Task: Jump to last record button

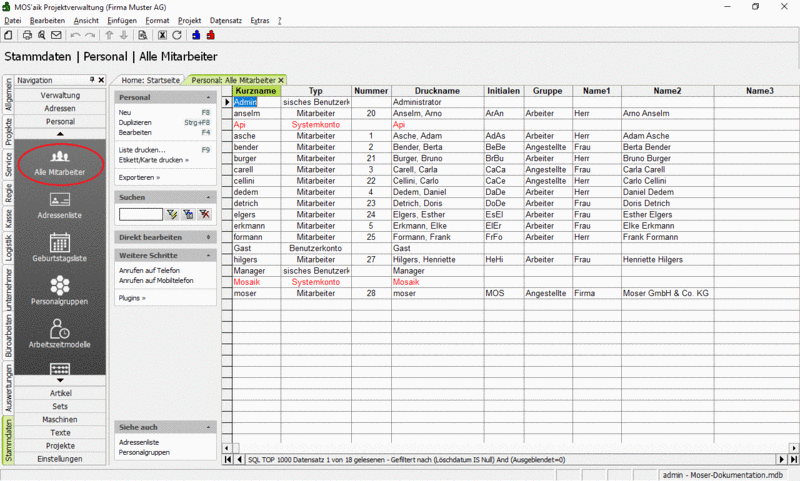Action: pyautogui.click(x=794, y=460)
